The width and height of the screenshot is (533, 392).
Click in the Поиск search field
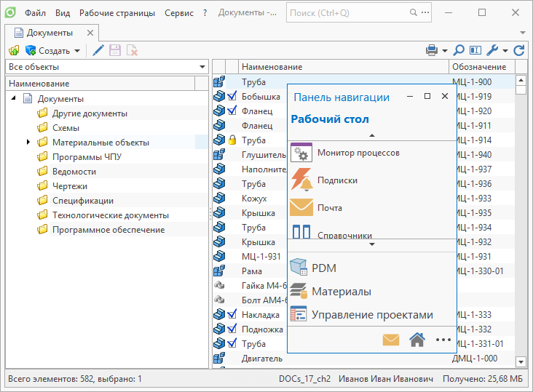click(x=350, y=13)
